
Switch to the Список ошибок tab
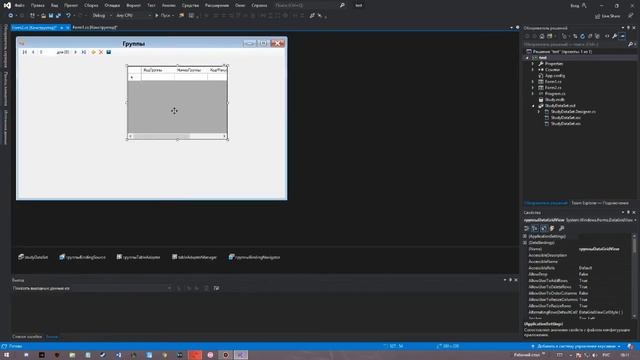27,337
